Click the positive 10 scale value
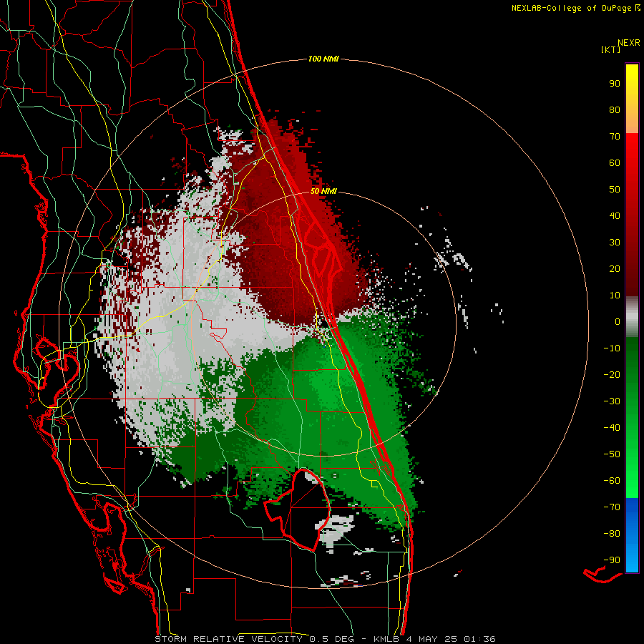The width and height of the screenshot is (644, 644). (x=615, y=296)
